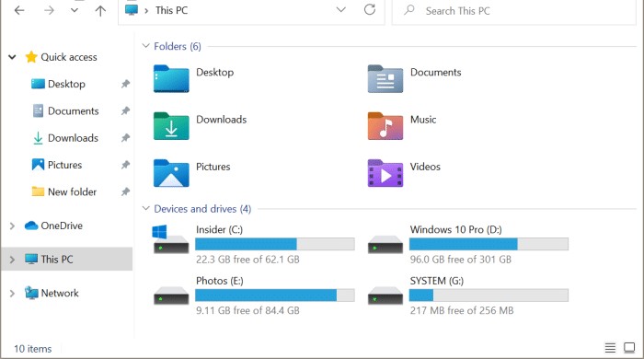Click the Search This PC field

click(x=513, y=11)
